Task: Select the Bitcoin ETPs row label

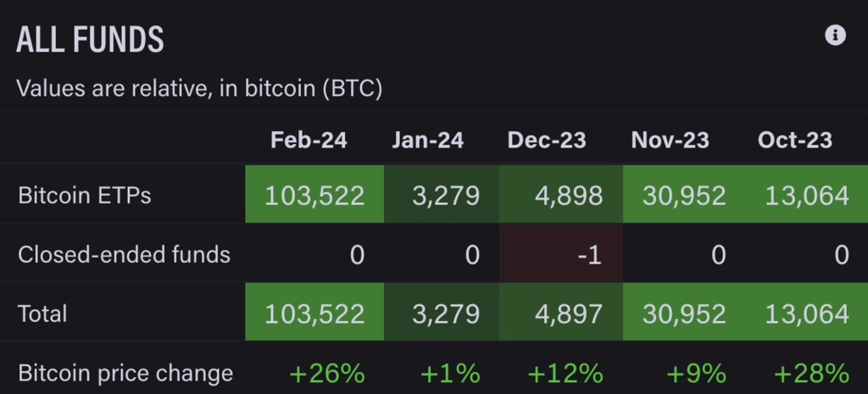Action: point(85,196)
